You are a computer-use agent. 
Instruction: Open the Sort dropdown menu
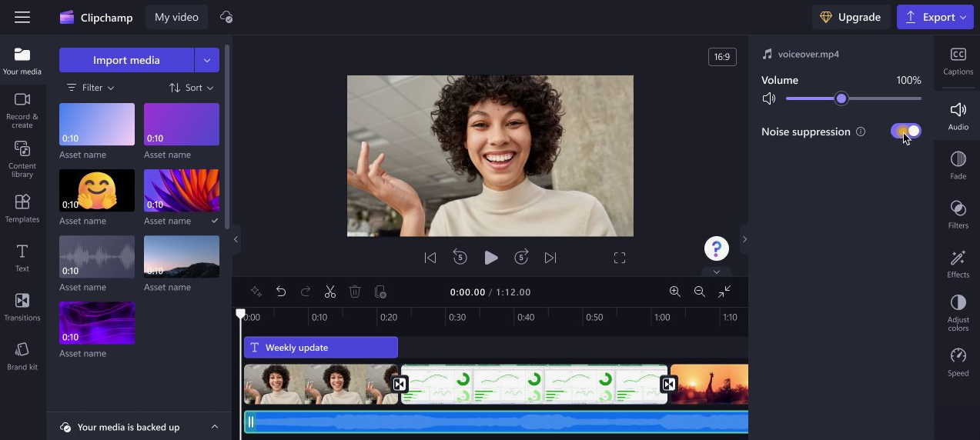click(192, 88)
